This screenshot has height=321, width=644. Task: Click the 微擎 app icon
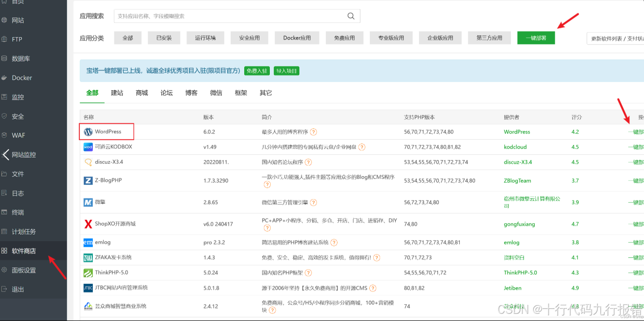88,202
